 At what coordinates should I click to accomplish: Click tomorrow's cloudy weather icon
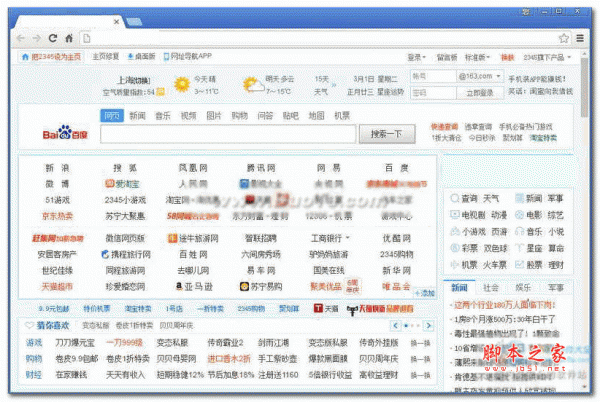tap(253, 85)
